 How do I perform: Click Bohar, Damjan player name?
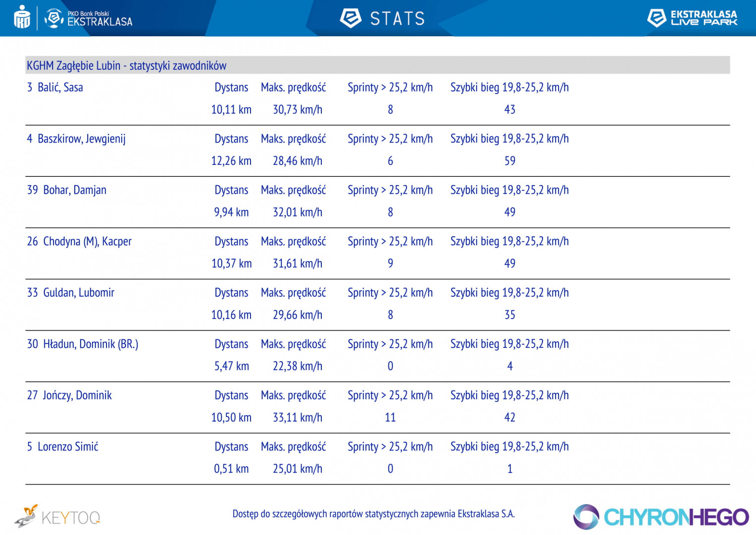[66, 190]
